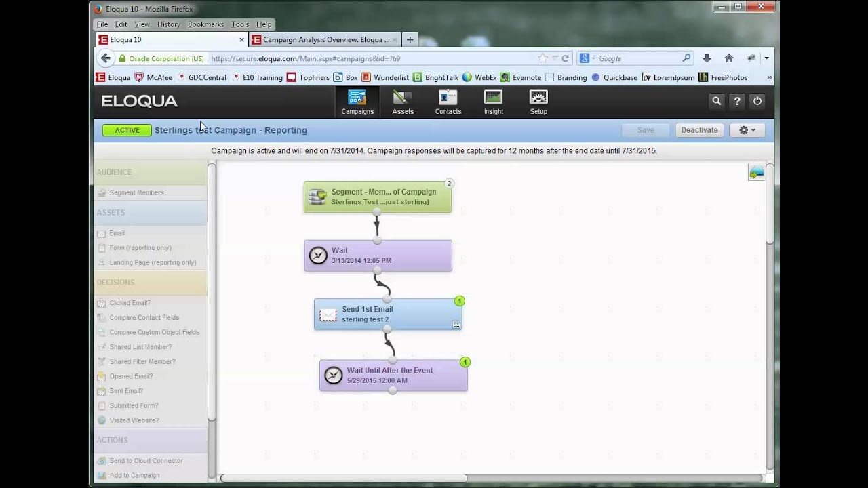The width and height of the screenshot is (868, 488).
Task: Open the URL bar history dropdown arrow
Action: 555,58
